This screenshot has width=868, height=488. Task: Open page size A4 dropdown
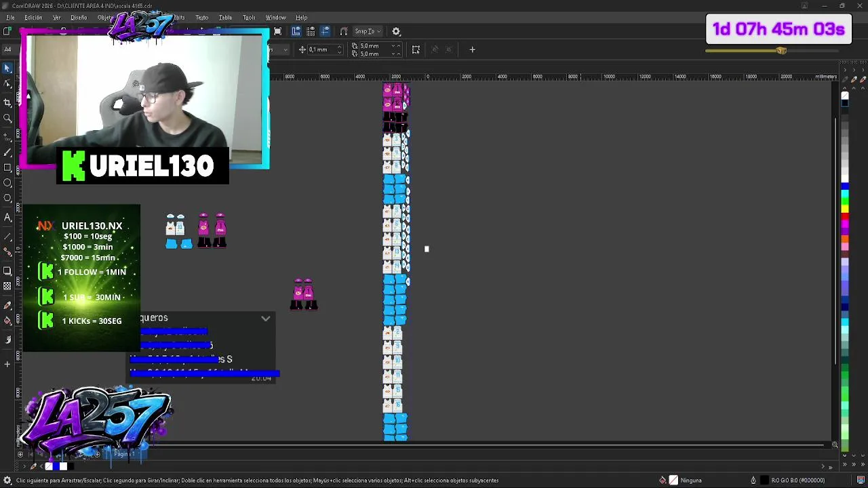7,49
